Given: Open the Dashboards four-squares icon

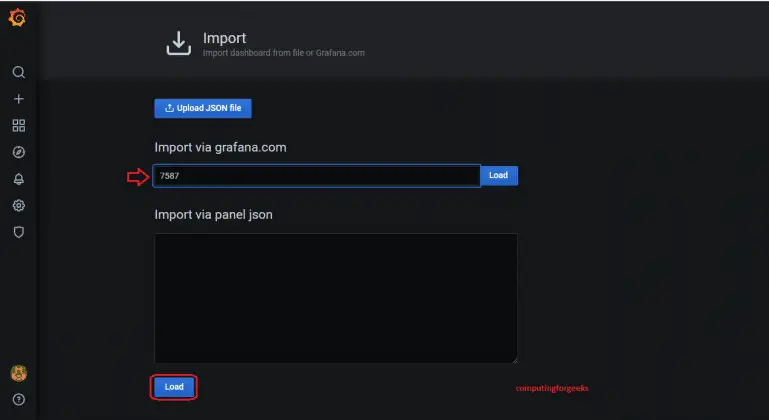Looking at the screenshot, I should (18, 126).
